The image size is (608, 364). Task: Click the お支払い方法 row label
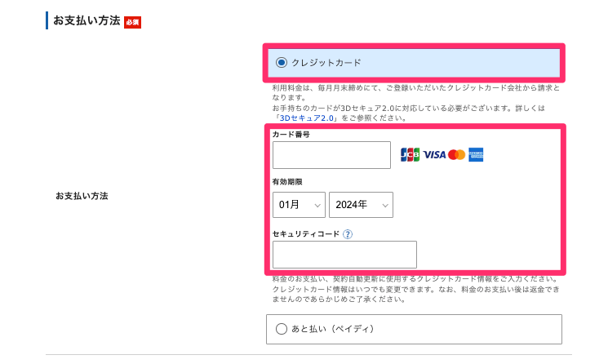pos(82,196)
